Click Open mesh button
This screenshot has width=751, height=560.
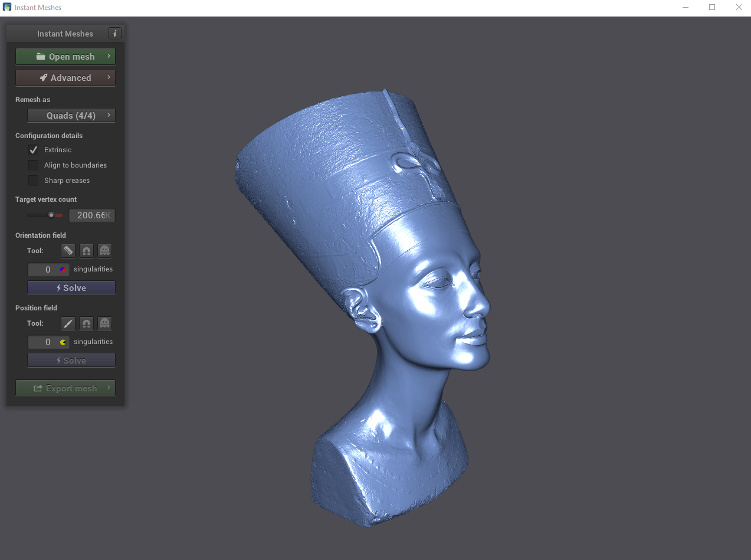[x=65, y=57]
